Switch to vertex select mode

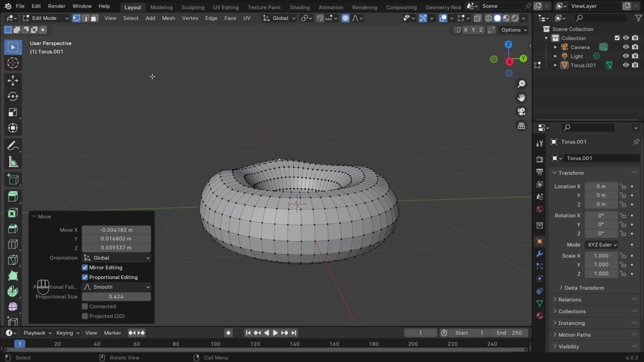pos(76,18)
